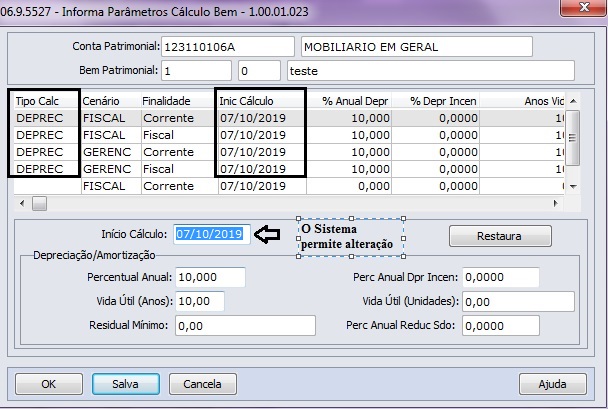The width and height of the screenshot is (608, 409).
Task: Click the Bem Patrimonial field containing 1
Action: coord(196,71)
